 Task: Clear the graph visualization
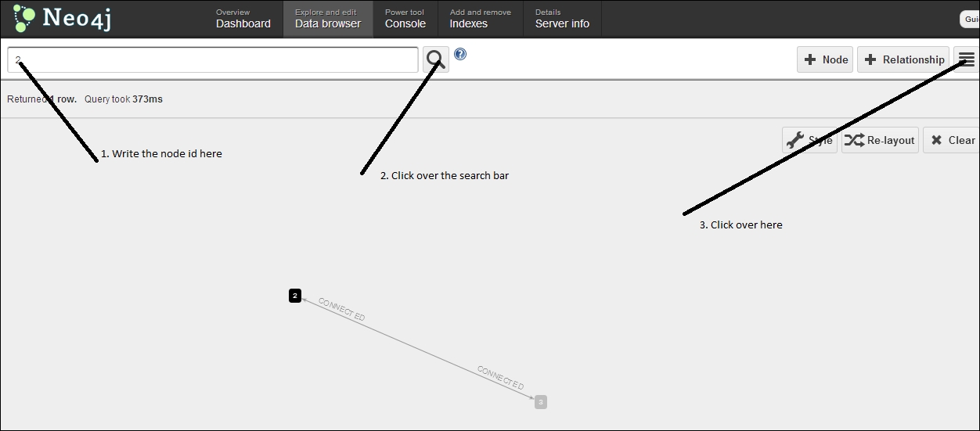tap(952, 140)
